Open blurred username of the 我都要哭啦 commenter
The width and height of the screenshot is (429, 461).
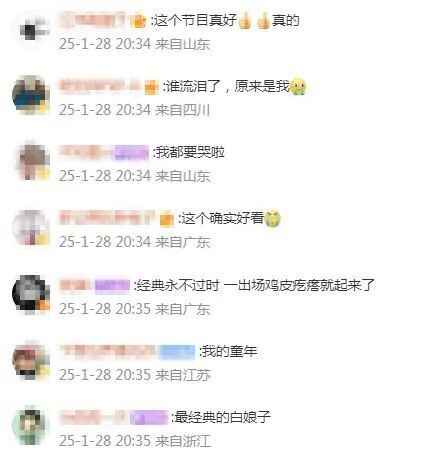tap(85, 153)
